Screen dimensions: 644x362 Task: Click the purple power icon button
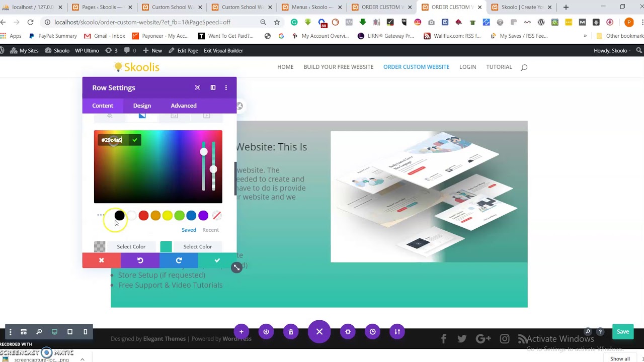266,332
